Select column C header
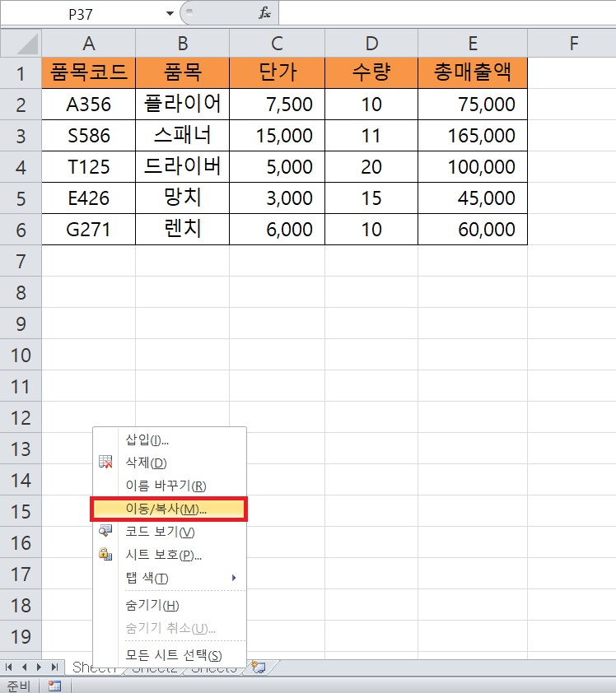Viewport: 616px width, 693px height. point(277,44)
